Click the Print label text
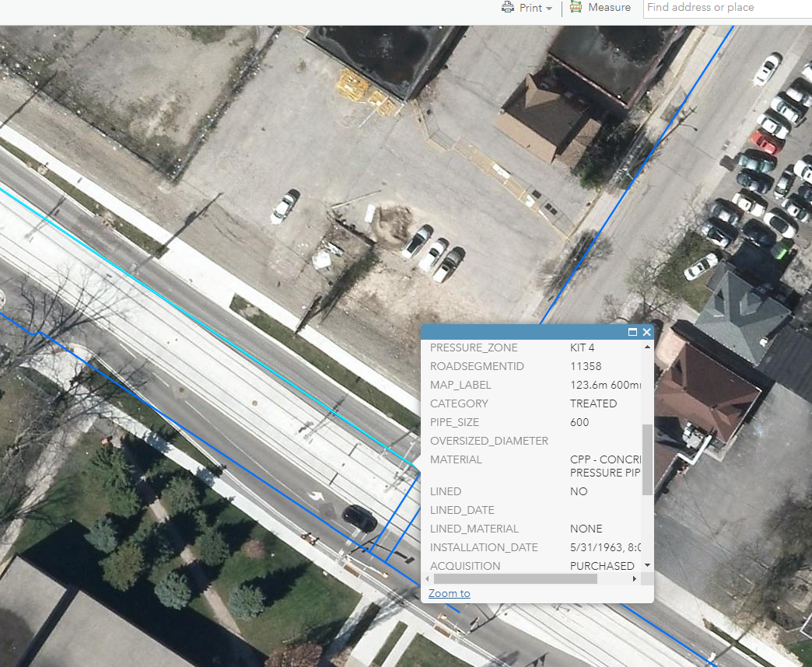Screen dimensions: 812x667 530,8
